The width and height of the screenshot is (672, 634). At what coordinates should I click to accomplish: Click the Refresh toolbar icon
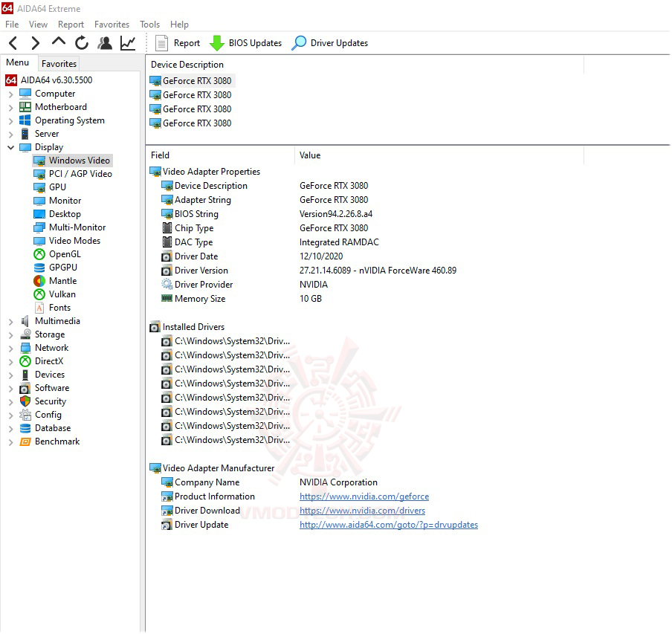82,43
